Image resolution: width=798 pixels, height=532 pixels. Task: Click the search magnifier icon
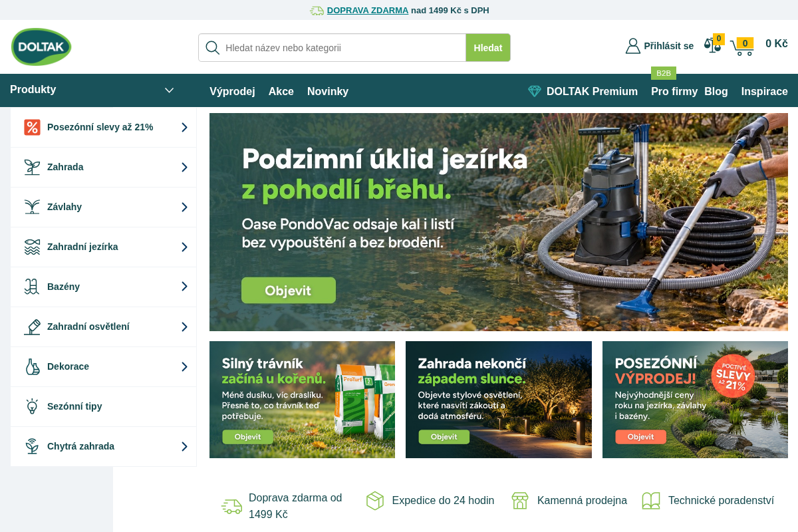pyautogui.click(x=213, y=48)
